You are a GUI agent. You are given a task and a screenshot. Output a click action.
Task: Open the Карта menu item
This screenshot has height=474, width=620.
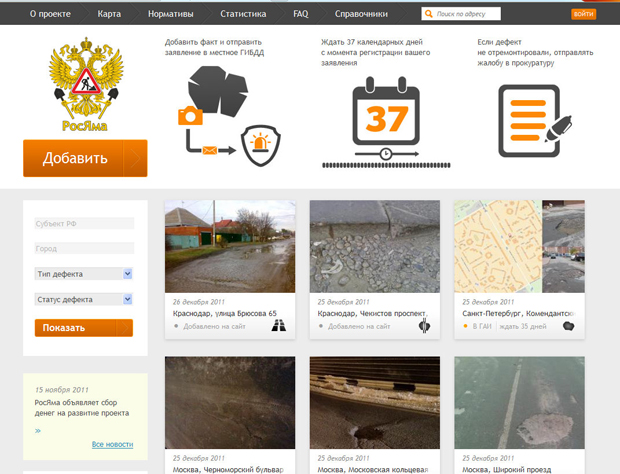109,15
